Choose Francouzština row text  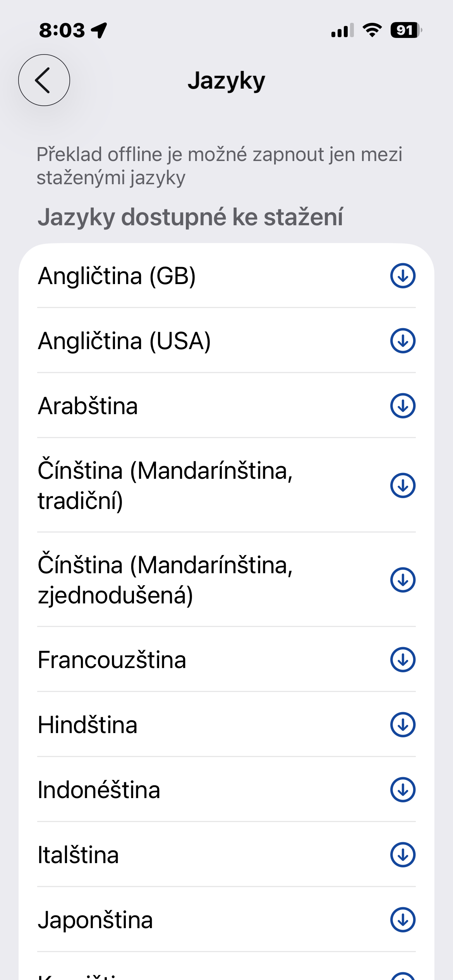tap(112, 660)
